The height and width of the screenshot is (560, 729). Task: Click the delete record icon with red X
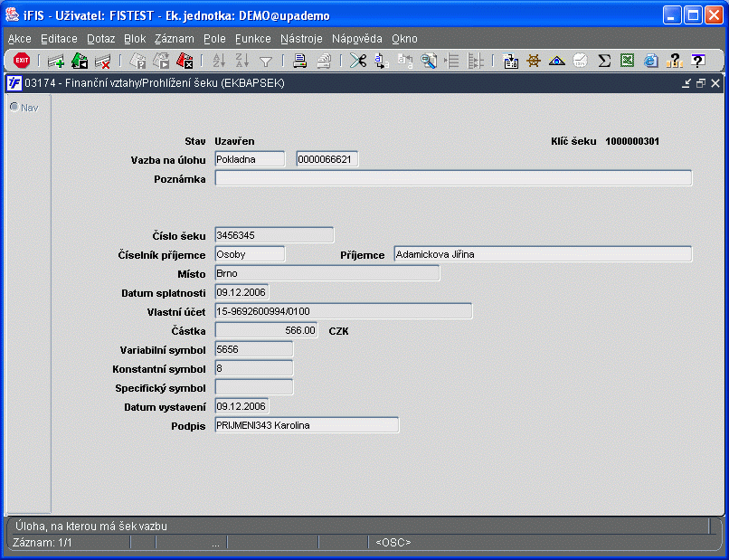pos(102,61)
